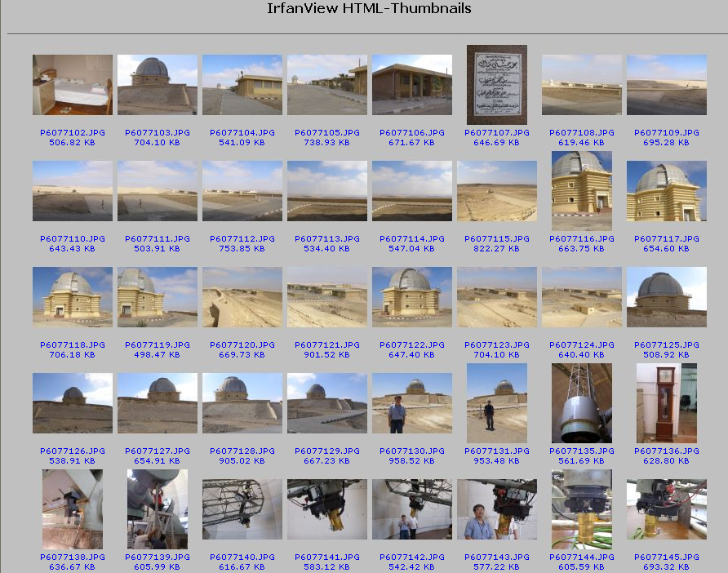728x573 pixels.
Task: Open the portrait thumbnail P6077131.JPG
Action: (x=497, y=403)
